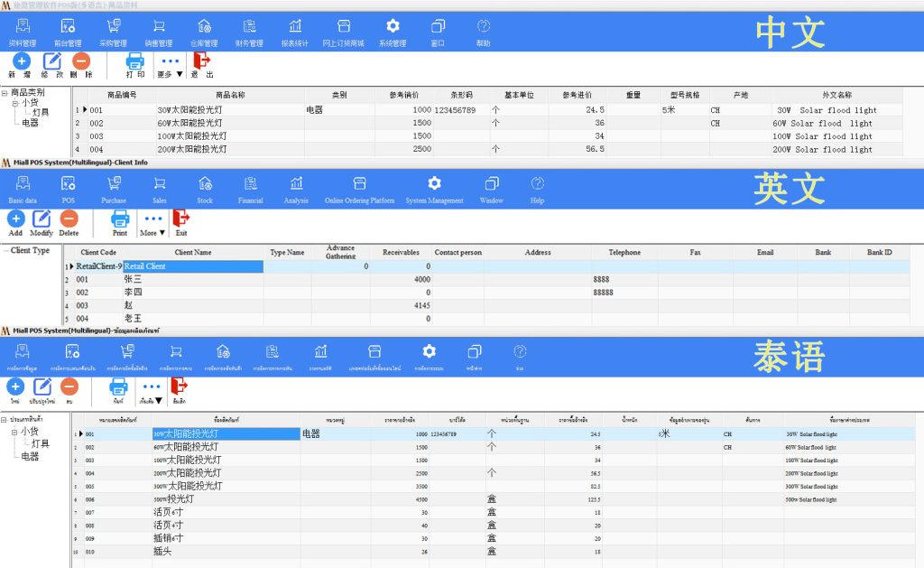Open the Financial menu item
924x568 pixels.
click(x=251, y=184)
